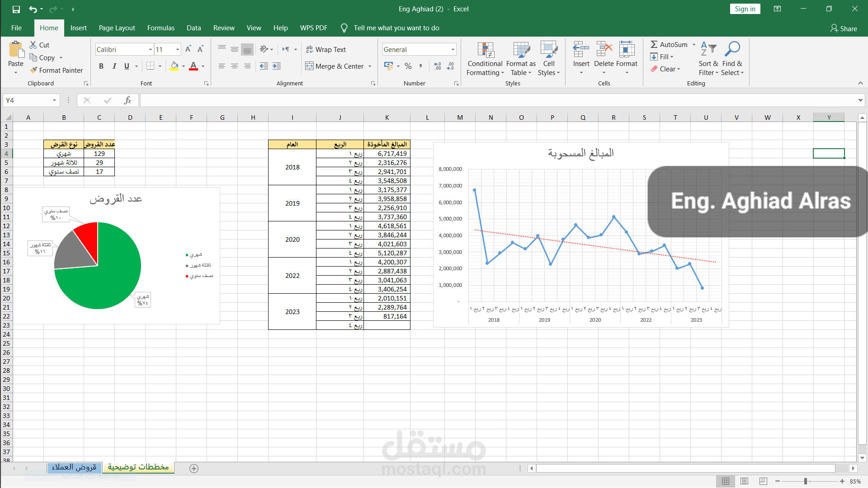Click the AutoSum sigma icon
This screenshot has height=488, width=868.
[654, 44]
